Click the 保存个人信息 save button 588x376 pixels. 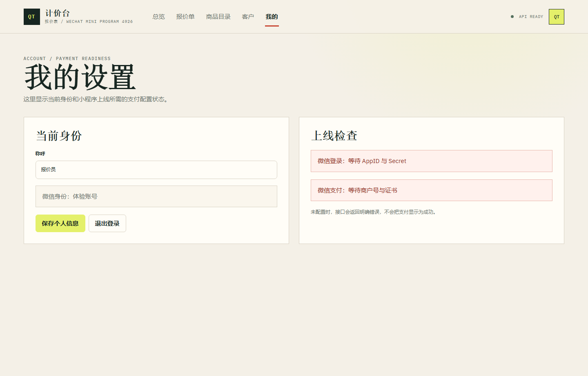60,224
